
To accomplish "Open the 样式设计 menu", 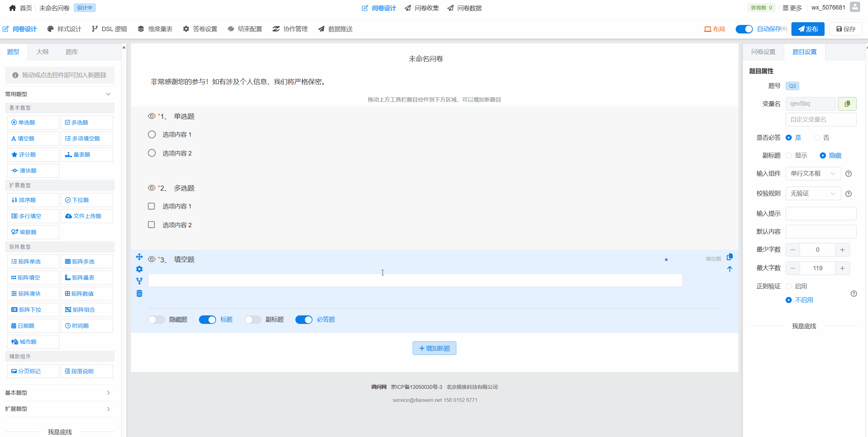I will point(65,29).
